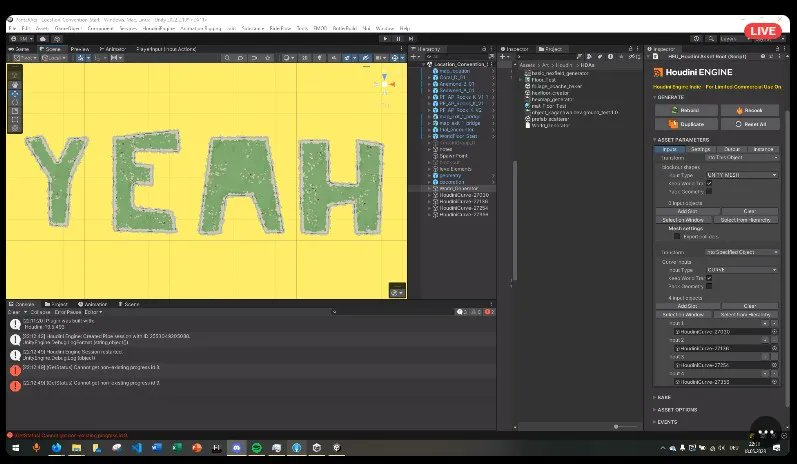Screen dimensions: 797x464
Task: Open the Window menu
Action: [x=385, y=28]
